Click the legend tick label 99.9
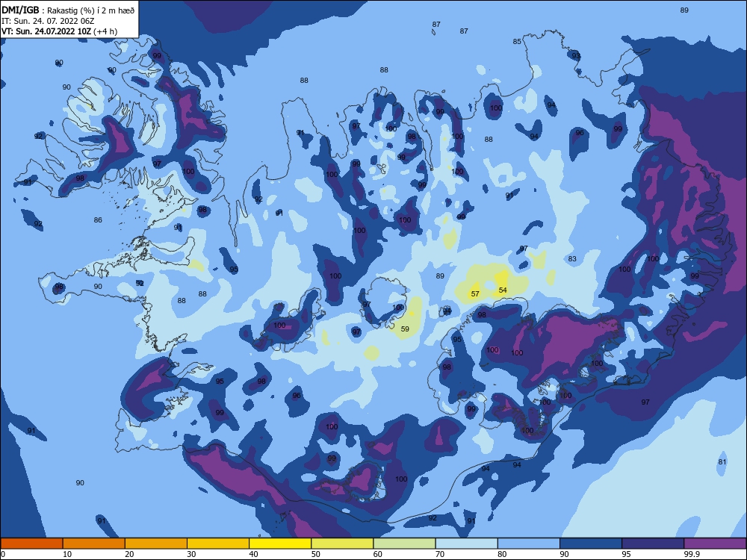 [x=692, y=554]
